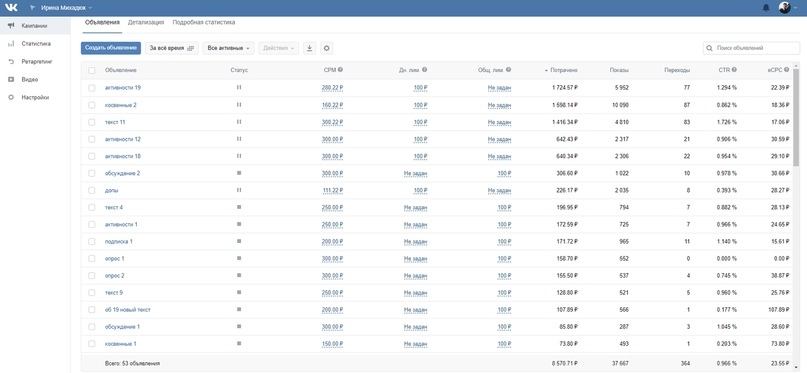Click the Ретаргетинг arrow icon
Image resolution: width=807 pixels, height=373 pixels.
coord(11,61)
